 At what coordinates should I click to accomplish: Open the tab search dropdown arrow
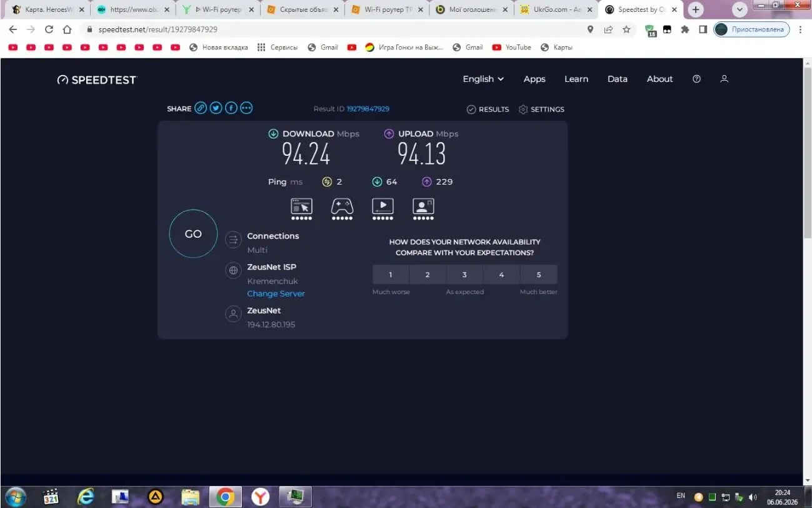click(x=740, y=10)
